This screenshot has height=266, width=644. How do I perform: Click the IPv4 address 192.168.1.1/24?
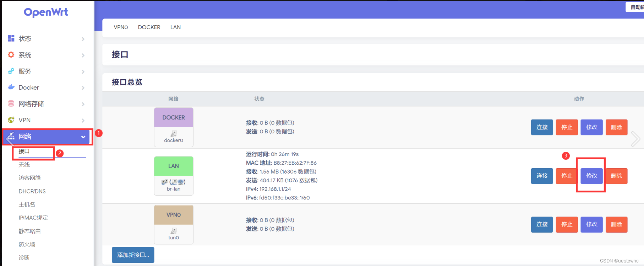point(275,189)
